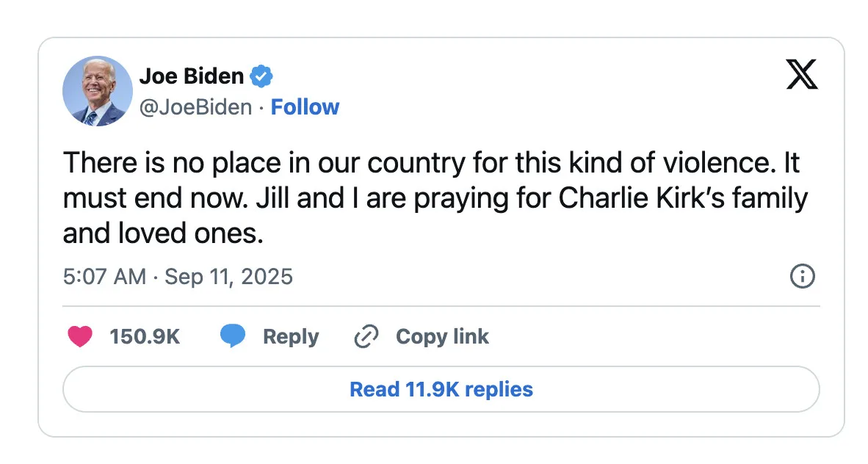Image resolution: width=868 pixels, height=464 pixels.
Task: Open the Twitter info circle icon
Action: [802, 277]
